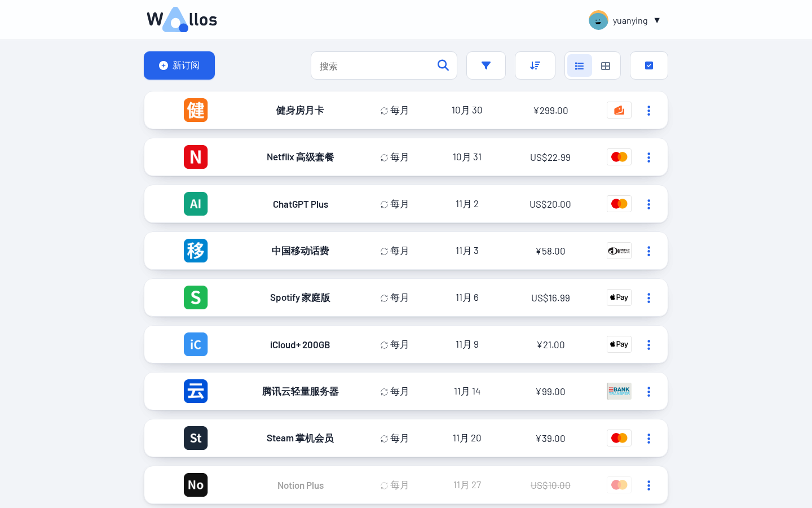The image size is (812, 508).
Task: Click the 新订阅 button
Action: click(x=179, y=65)
